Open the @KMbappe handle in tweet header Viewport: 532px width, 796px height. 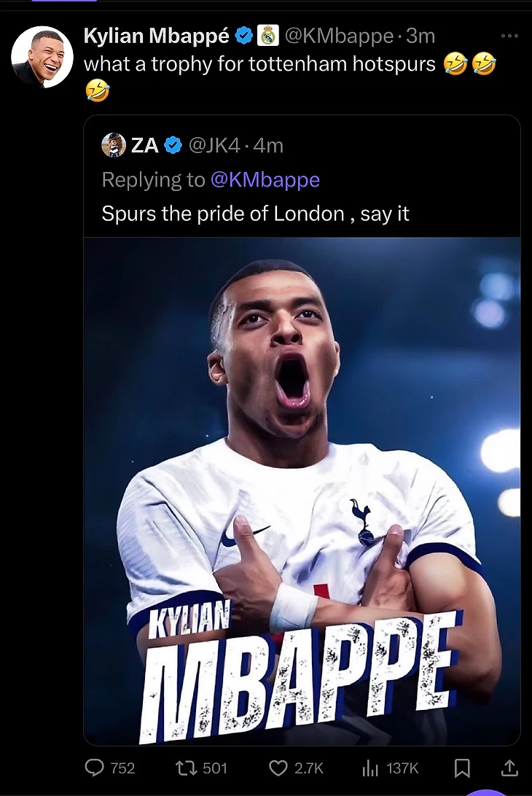[337, 35]
